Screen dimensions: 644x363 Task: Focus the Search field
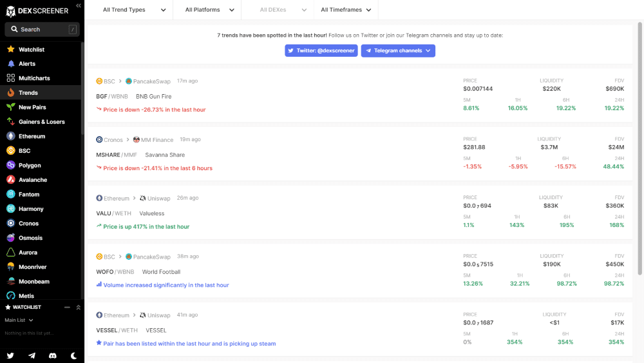pyautogui.click(x=42, y=29)
